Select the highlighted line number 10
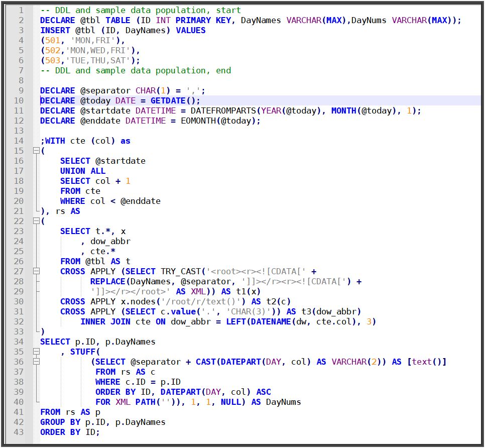The height and width of the screenshot is (448, 485). pyautogui.click(x=19, y=100)
